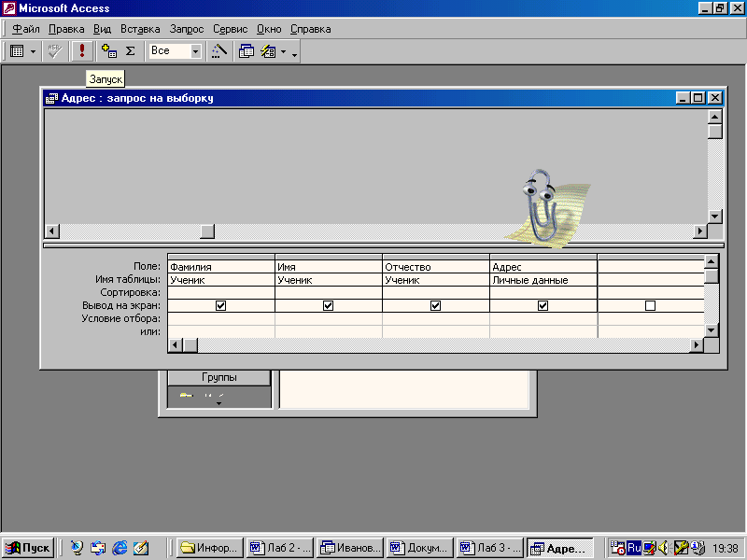Click the speaker volume tray icon
This screenshot has height=560, width=747.
pos(664,549)
